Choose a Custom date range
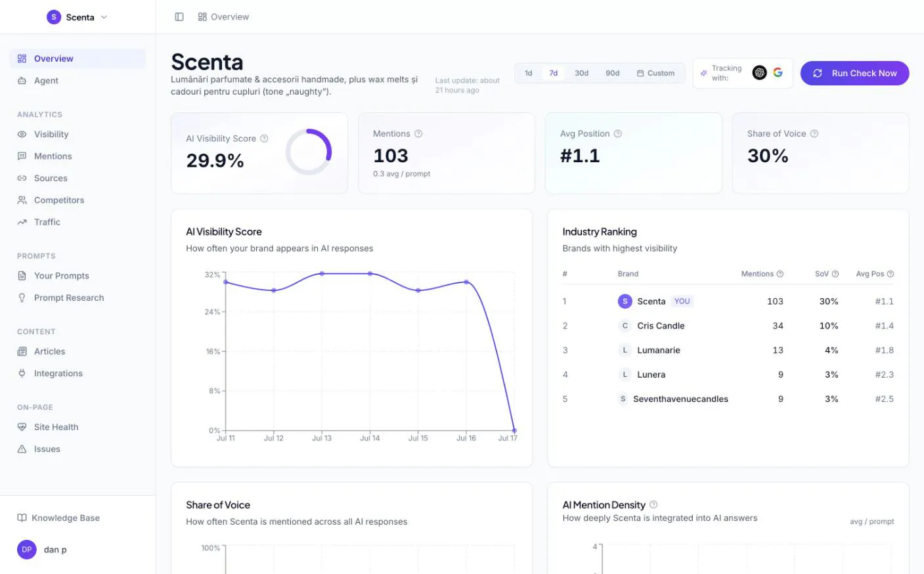 coord(655,73)
